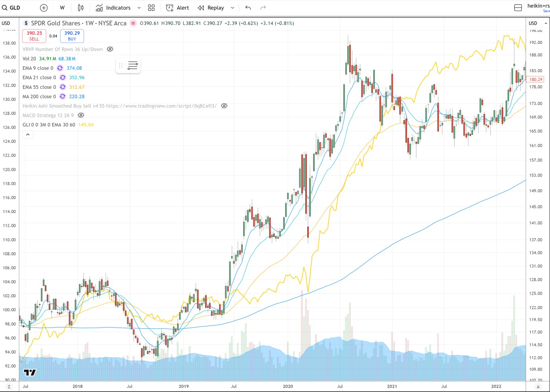Click the red 390.25 SELL button
The image size is (550, 392).
tap(34, 36)
